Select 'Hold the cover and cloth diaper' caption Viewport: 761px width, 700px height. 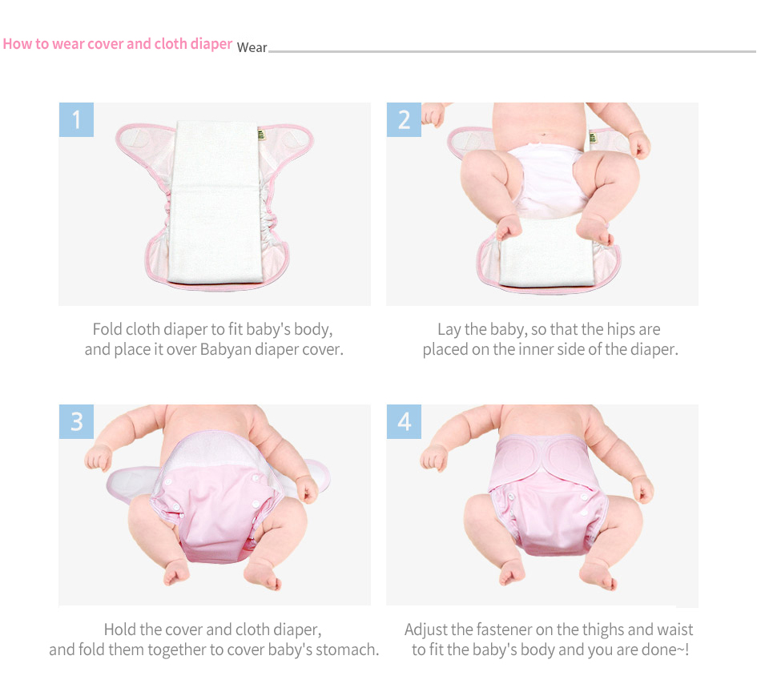212,630
